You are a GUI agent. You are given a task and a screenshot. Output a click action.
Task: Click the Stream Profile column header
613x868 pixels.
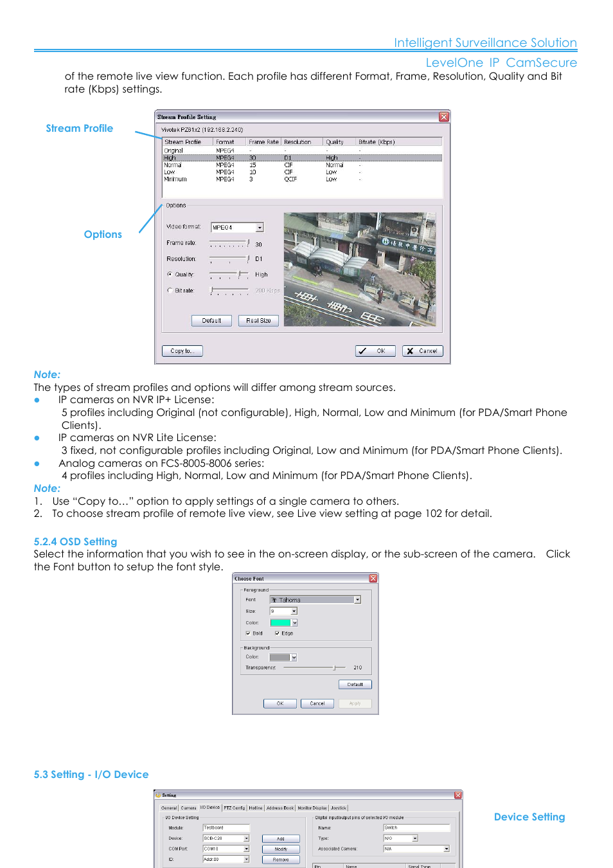[188, 142]
